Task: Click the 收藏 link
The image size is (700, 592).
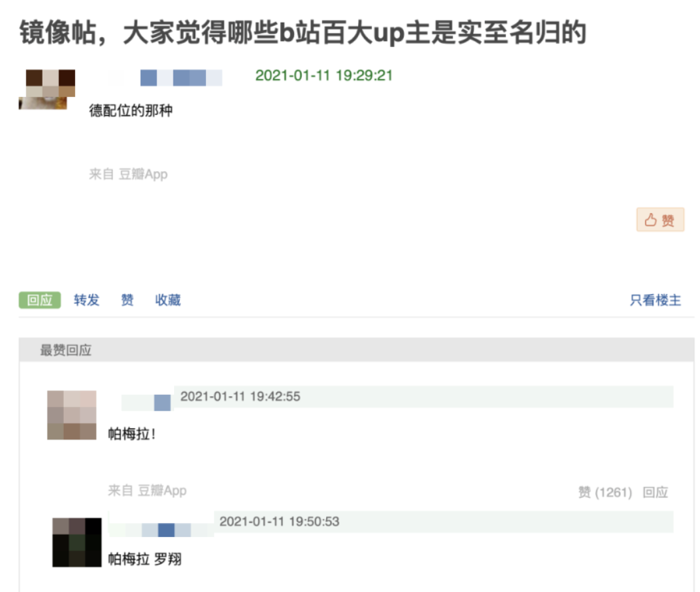Action: click(x=168, y=300)
